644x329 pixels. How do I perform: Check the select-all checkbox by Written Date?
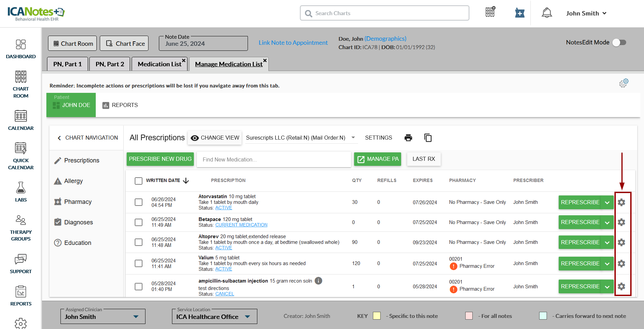pos(138,181)
